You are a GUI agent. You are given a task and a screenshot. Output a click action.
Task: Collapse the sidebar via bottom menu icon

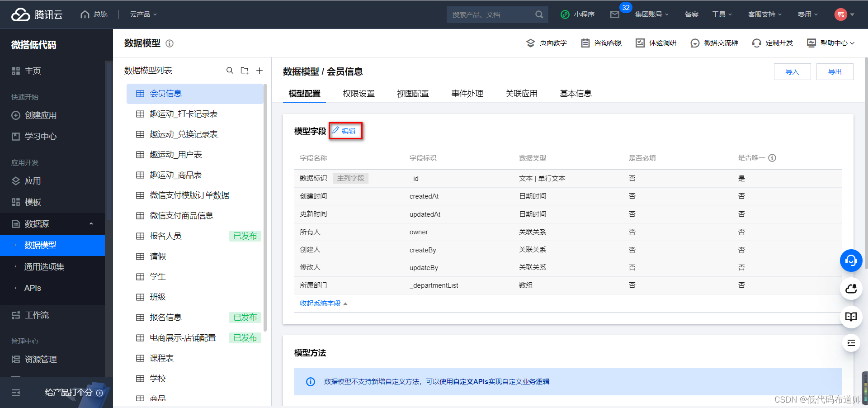[x=16, y=393]
